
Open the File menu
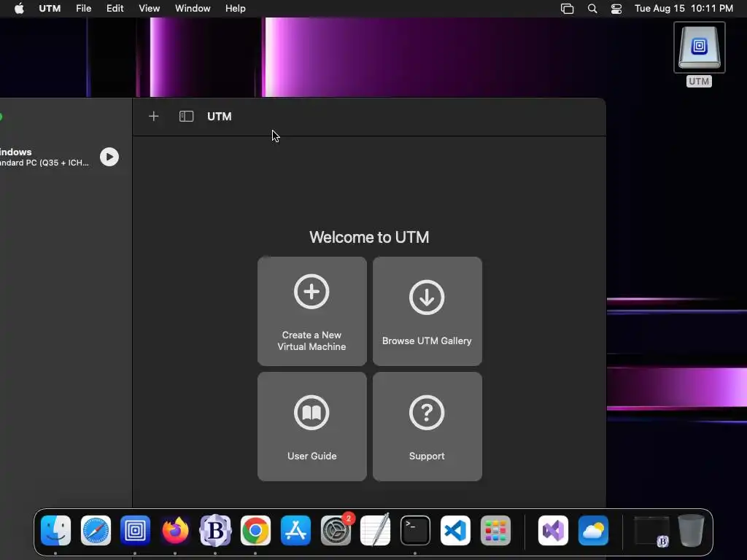pos(83,9)
